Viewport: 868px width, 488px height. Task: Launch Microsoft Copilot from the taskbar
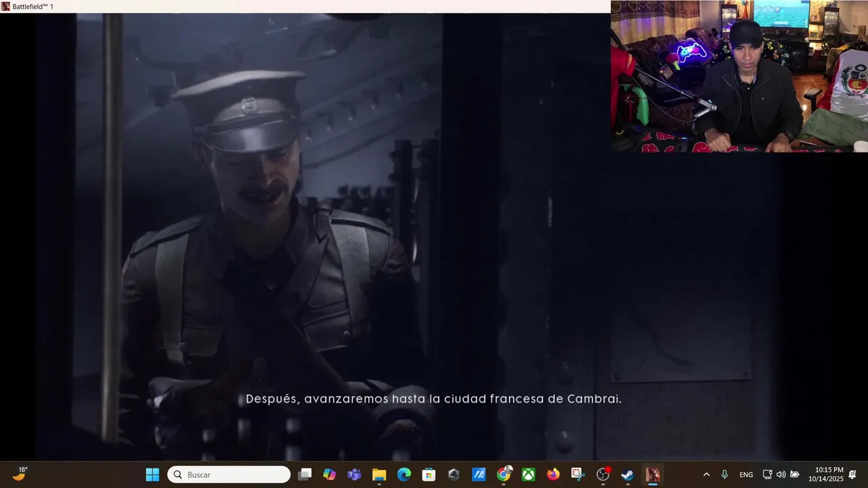click(330, 474)
